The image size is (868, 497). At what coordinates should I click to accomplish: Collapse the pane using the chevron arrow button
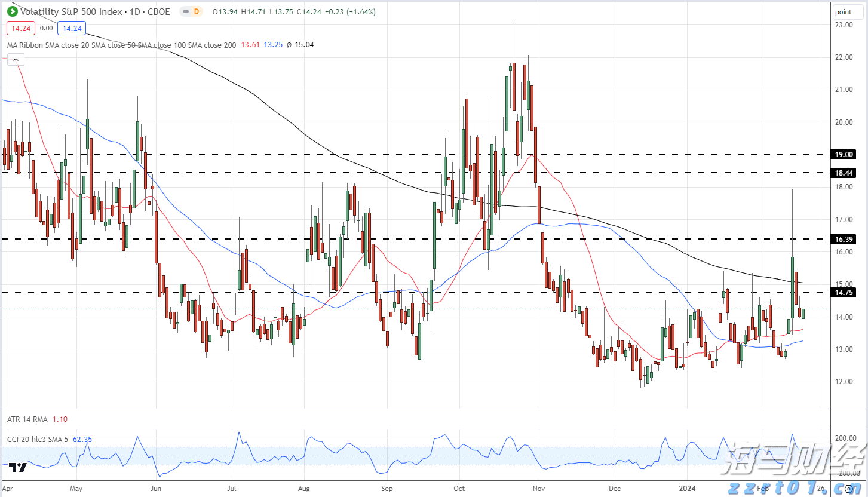click(x=15, y=59)
